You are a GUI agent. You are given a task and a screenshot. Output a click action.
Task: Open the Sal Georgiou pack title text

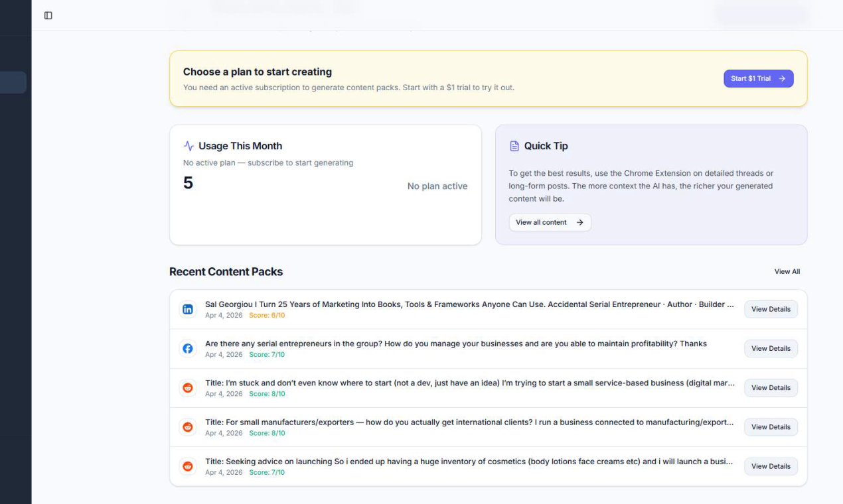tap(469, 304)
